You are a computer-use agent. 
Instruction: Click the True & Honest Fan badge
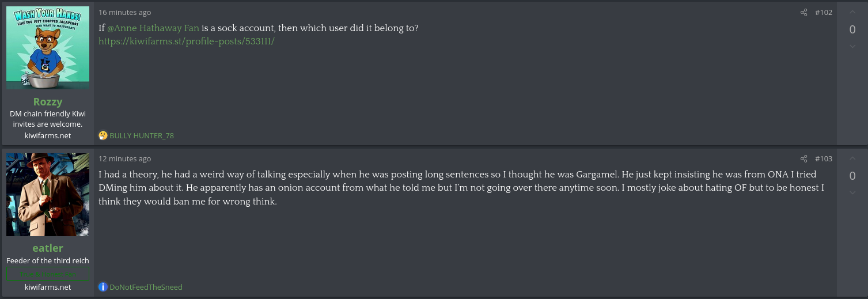(48, 274)
